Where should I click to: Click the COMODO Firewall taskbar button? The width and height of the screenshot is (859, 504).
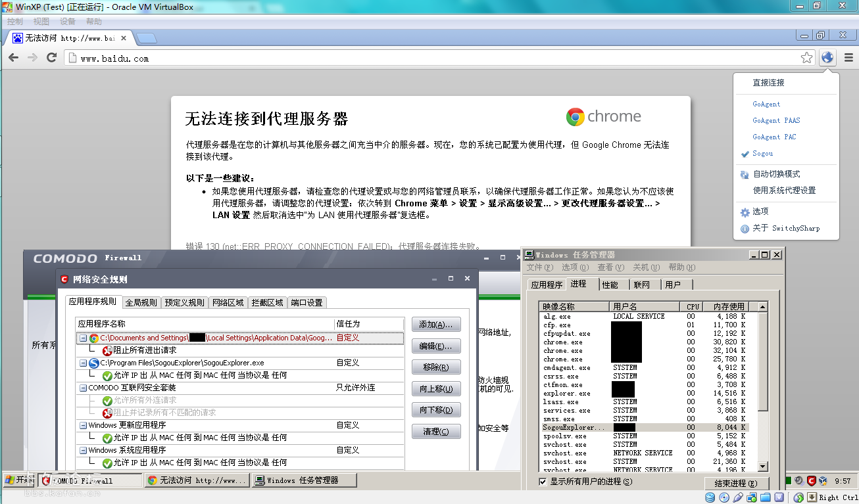coord(91,480)
